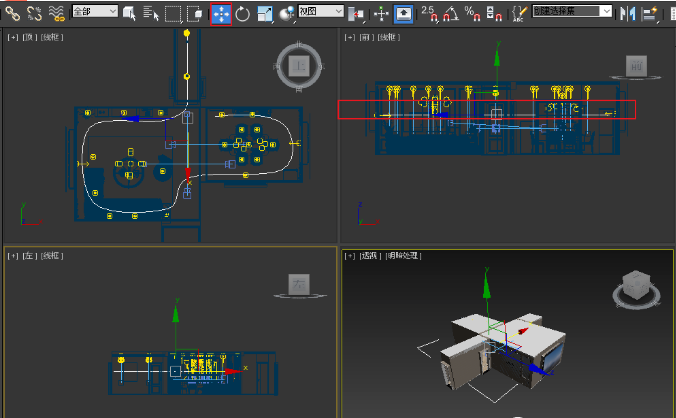This screenshot has height=418, width=676.
Task: Click the Mirror tool icon
Action: pos(628,13)
